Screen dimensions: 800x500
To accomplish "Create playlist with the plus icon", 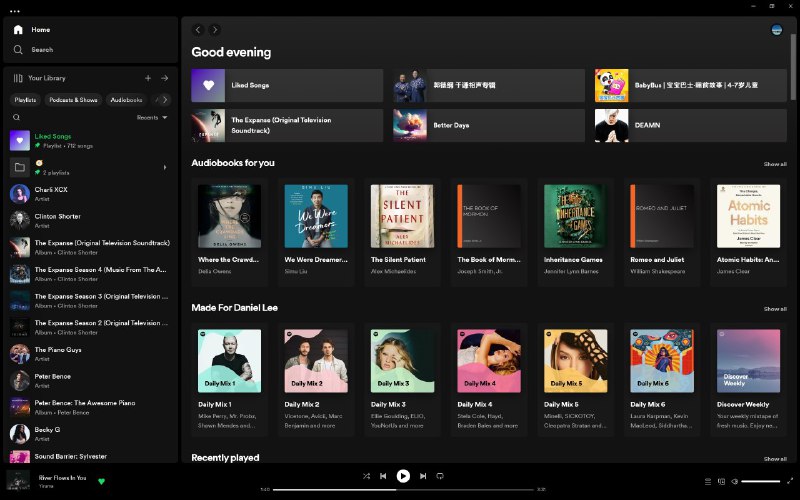I will [x=148, y=78].
